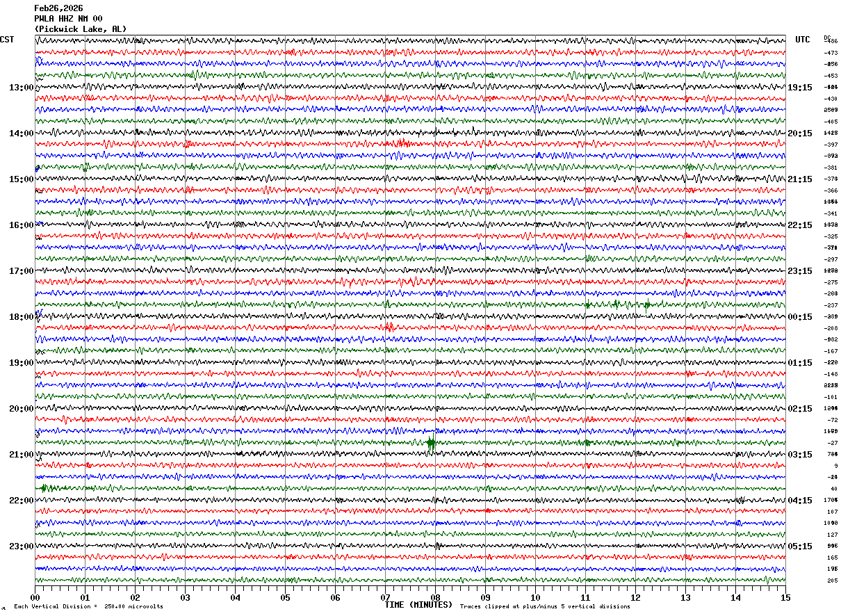This screenshot has width=841, height=616.
Task: Select the 04:15 UTC time label
Action: coord(800,501)
